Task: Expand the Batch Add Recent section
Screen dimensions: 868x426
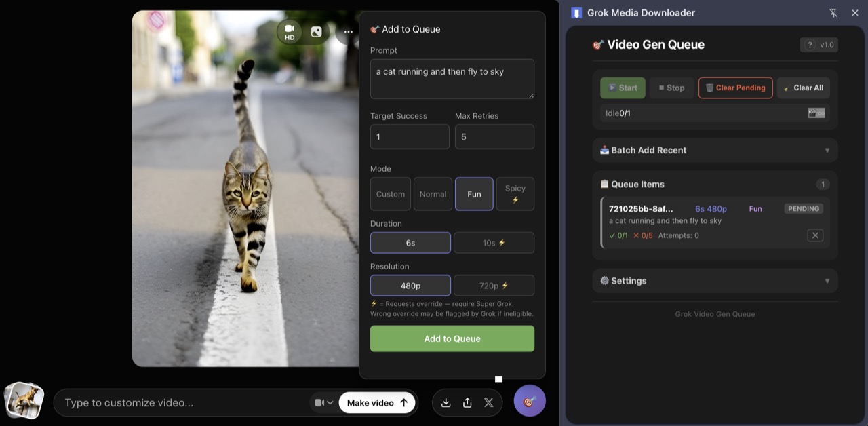Action: (715, 150)
